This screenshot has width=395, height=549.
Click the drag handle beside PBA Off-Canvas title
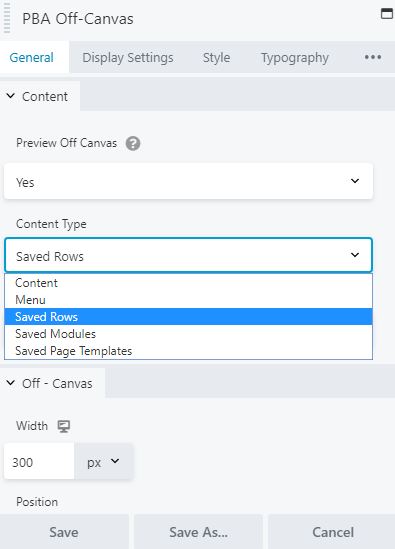[7, 18]
